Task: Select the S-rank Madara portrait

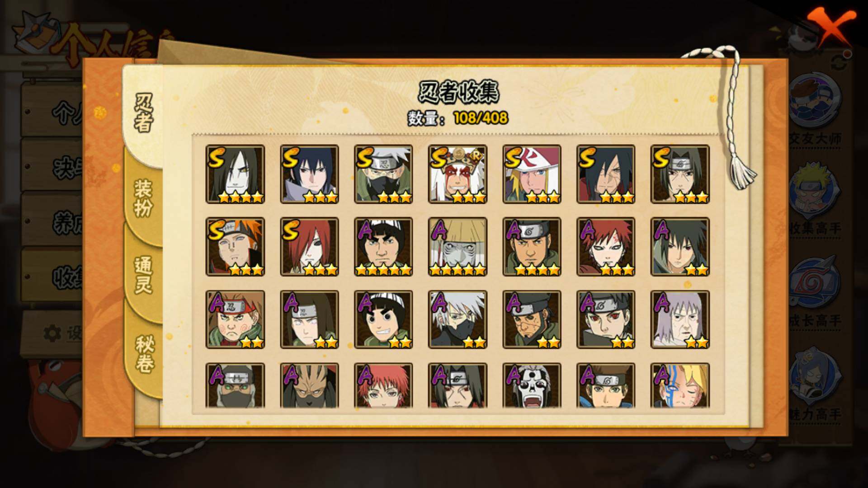Action: [606, 174]
